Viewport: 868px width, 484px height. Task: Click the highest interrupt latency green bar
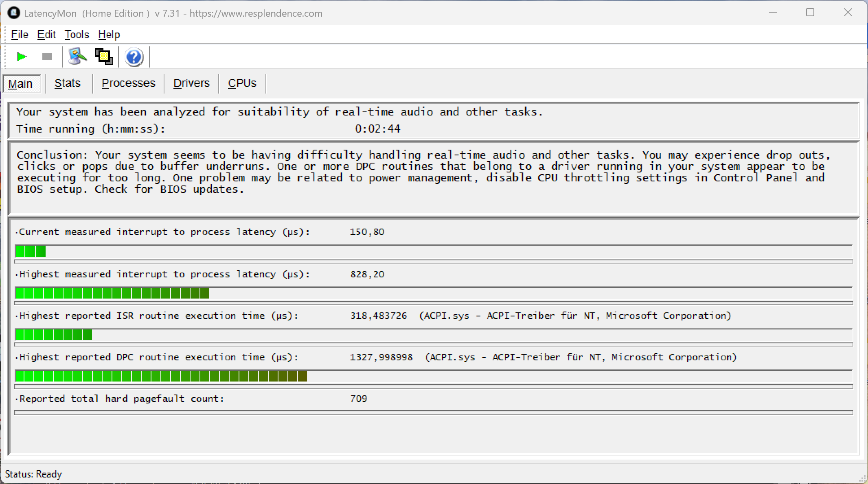pyautogui.click(x=112, y=293)
